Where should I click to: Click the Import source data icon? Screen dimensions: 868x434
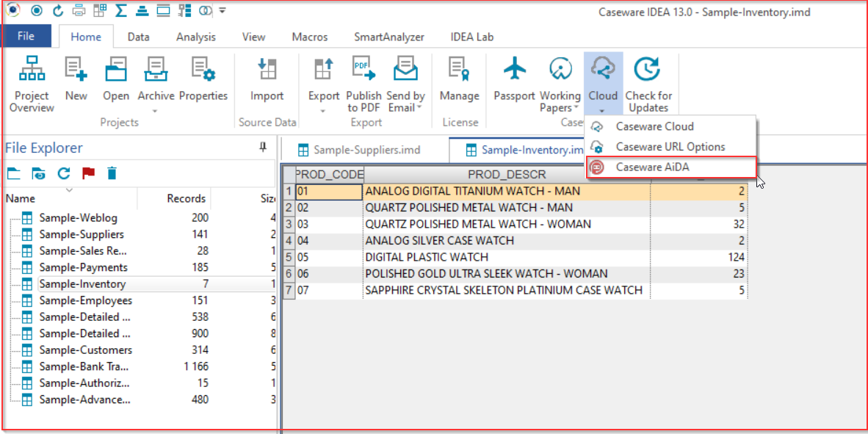click(267, 70)
